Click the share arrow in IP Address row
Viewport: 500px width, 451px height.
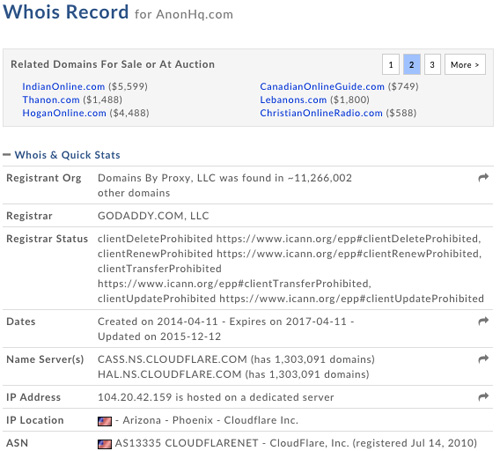pyautogui.click(x=483, y=397)
